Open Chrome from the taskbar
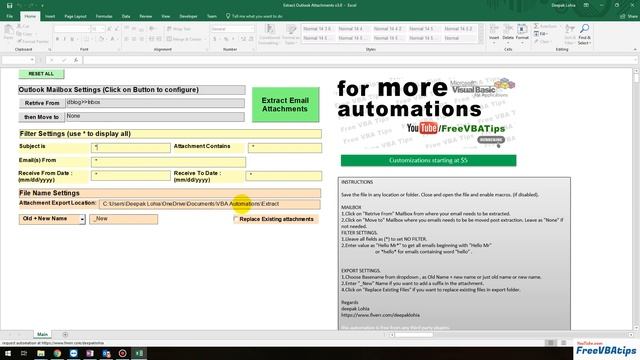This screenshot has height=360, width=640. tap(57, 353)
